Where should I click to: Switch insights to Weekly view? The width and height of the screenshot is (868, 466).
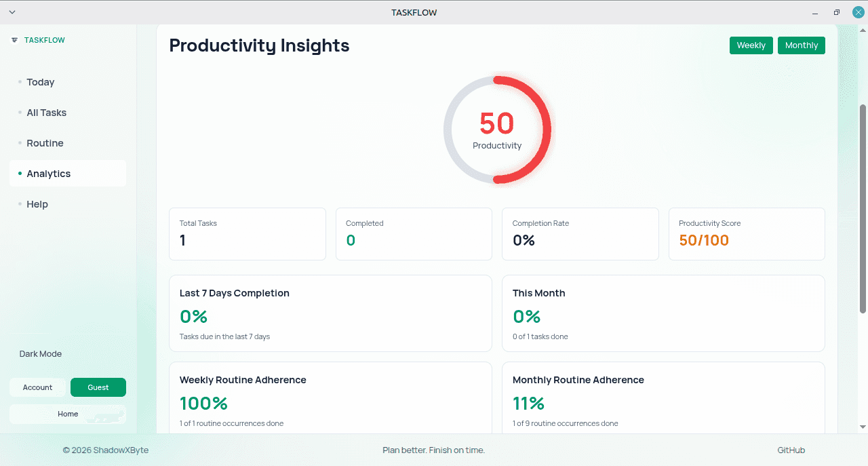(x=751, y=45)
